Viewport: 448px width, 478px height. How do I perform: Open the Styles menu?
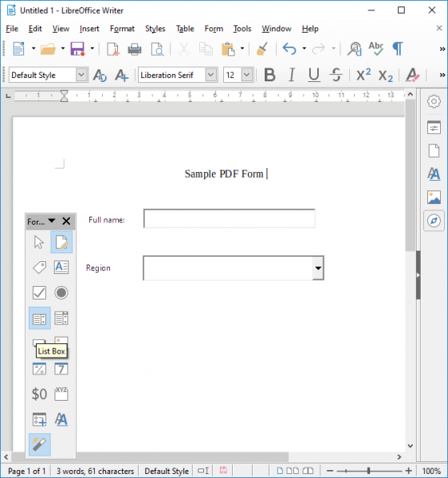tap(155, 29)
